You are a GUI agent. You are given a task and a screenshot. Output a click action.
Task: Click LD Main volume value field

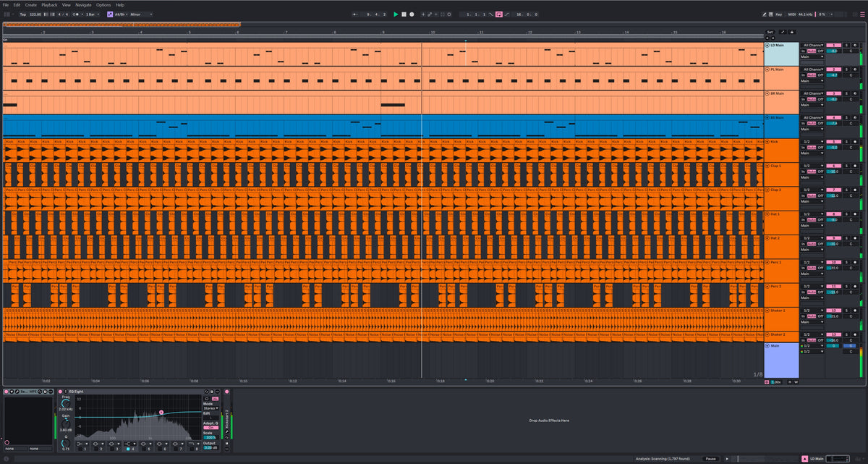pos(834,51)
